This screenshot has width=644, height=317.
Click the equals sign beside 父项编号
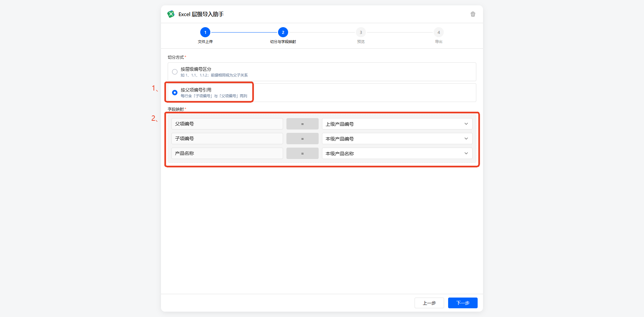coord(303,124)
